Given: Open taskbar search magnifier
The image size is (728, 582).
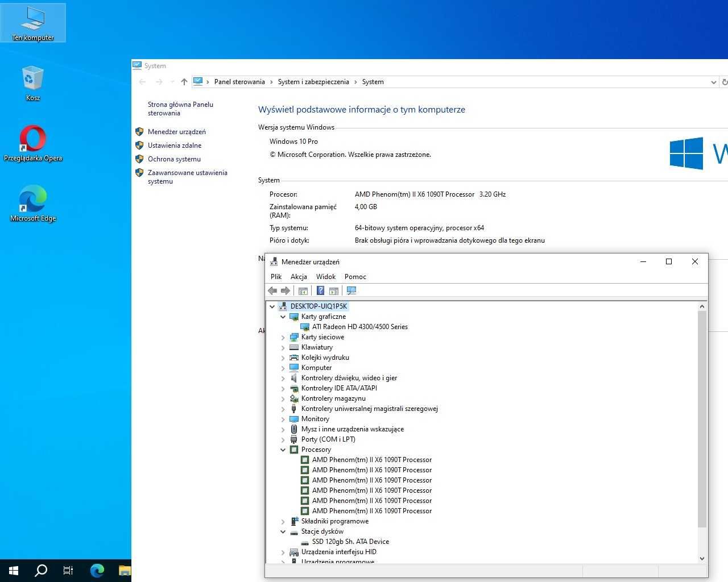Looking at the screenshot, I should click(x=41, y=571).
